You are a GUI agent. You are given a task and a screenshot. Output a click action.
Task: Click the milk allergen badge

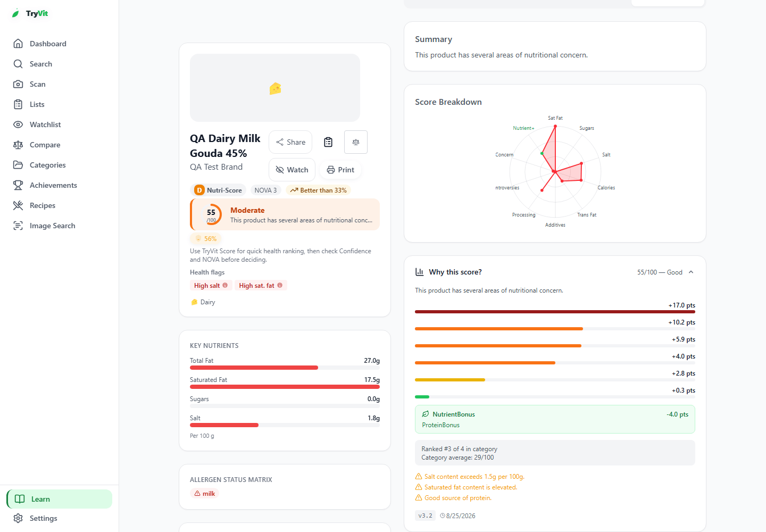(x=205, y=493)
